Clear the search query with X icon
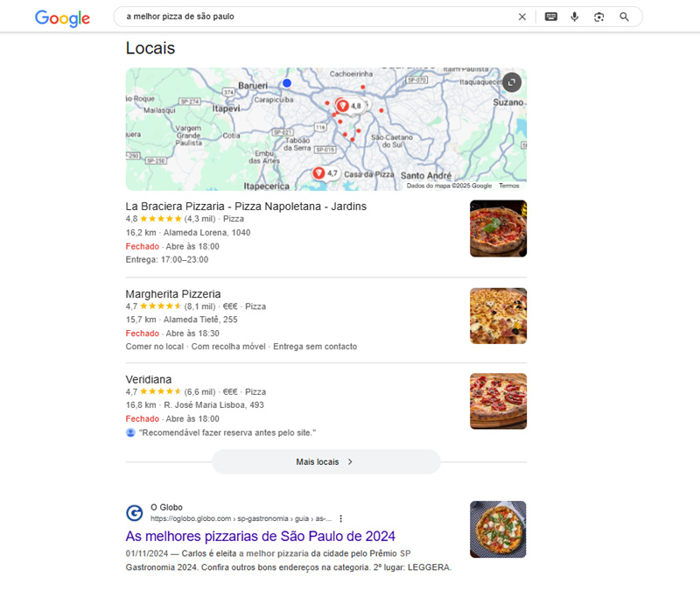The height and width of the screenshot is (591, 700). (522, 17)
